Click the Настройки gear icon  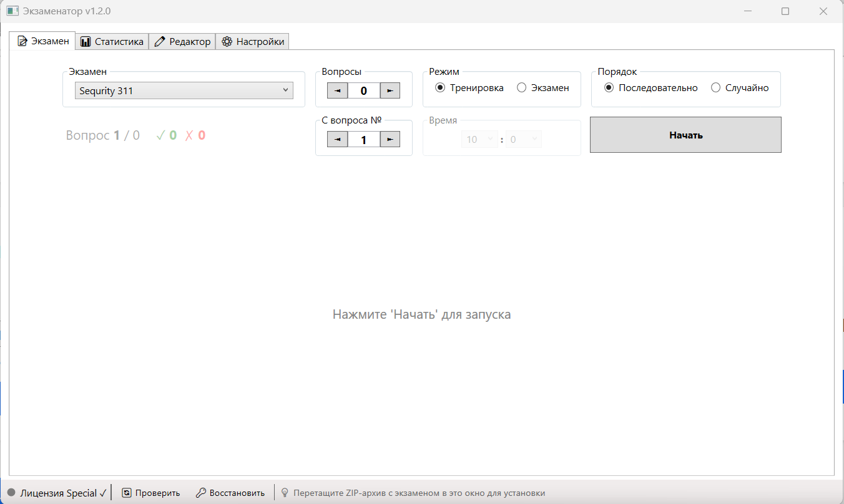click(x=227, y=42)
